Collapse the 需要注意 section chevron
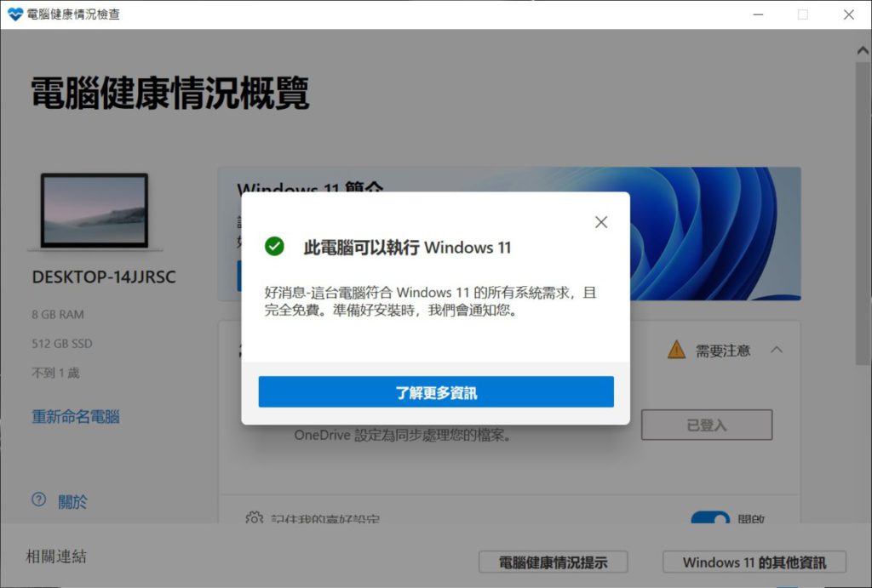The height and width of the screenshot is (588, 872). [x=777, y=350]
